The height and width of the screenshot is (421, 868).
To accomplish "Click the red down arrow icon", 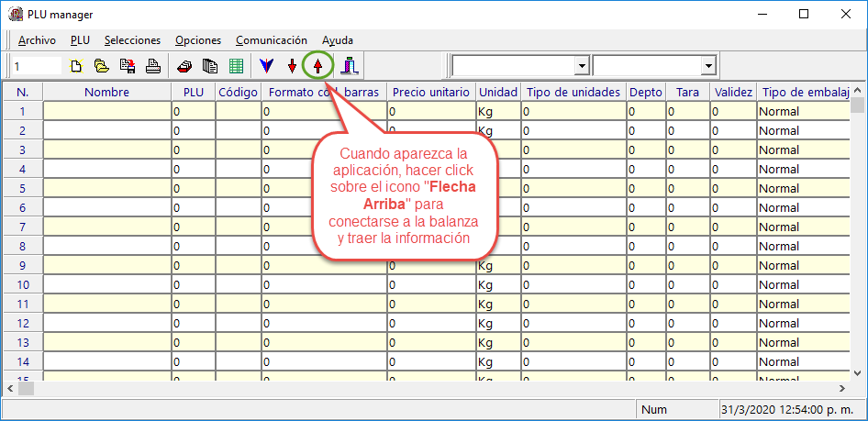I will (x=292, y=66).
